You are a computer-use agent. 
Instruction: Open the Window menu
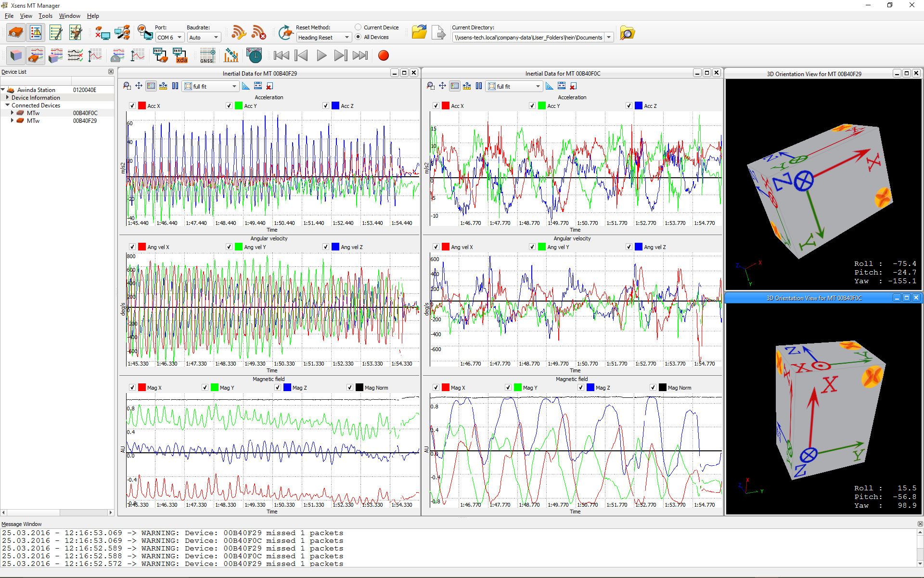[69, 16]
